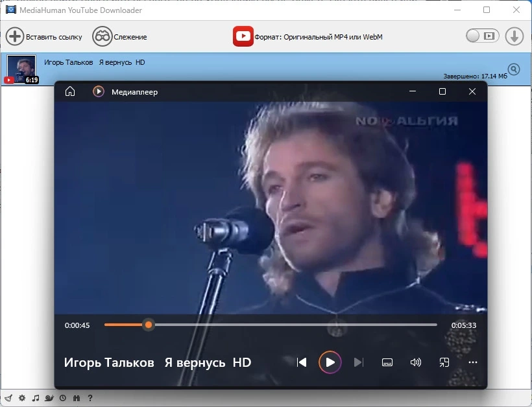This screenshot has width=532, height=407.
Task: Click the broom clear list icon
Action: [8, 398]
